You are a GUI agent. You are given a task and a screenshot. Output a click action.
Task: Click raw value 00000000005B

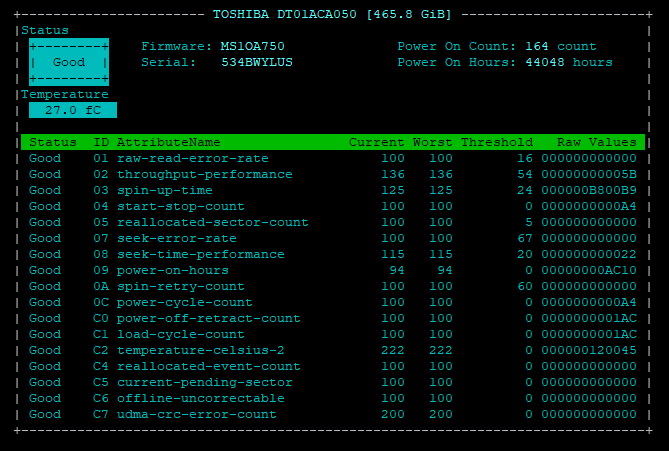pos(589,175)
